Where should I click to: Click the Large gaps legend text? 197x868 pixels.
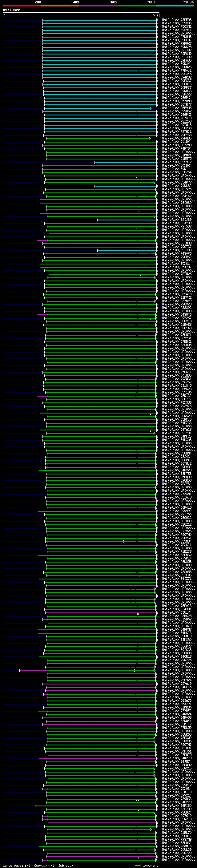pos(13,866)
